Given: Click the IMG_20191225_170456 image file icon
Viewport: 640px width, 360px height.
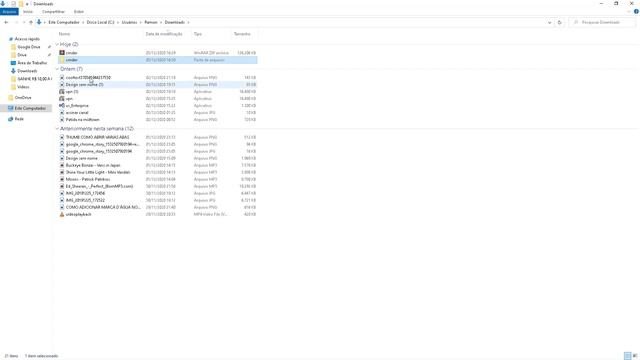Looking at the screenshot, I should [x=62, y=193].
